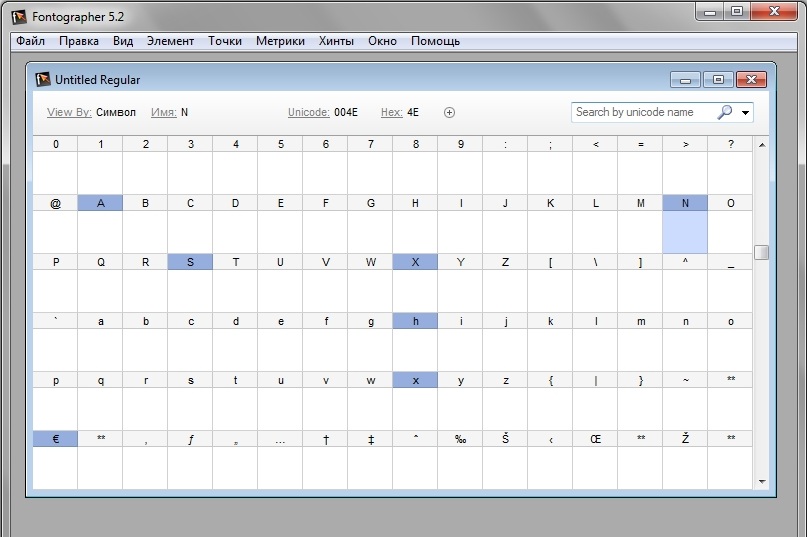Viewport: 807px width, 537px height.
Task: Minimize the Untitled Regular font window
Action: click(x=685, y=80)
